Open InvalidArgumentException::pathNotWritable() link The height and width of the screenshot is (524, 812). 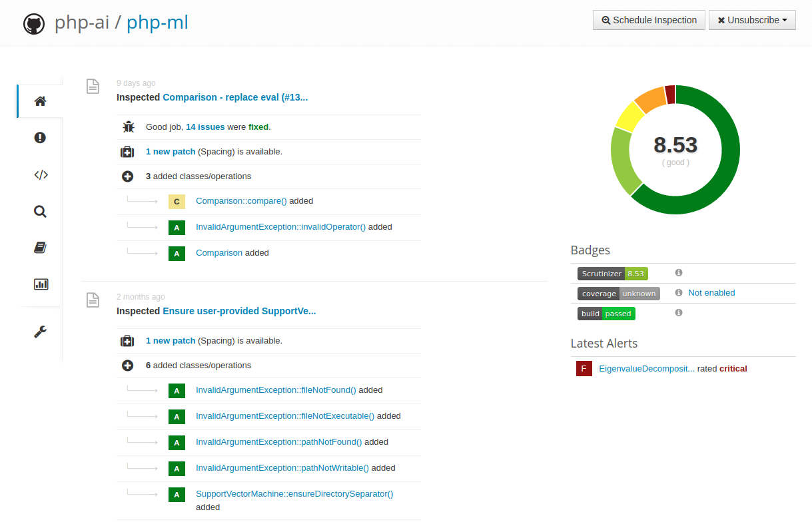tap(282, 468)
